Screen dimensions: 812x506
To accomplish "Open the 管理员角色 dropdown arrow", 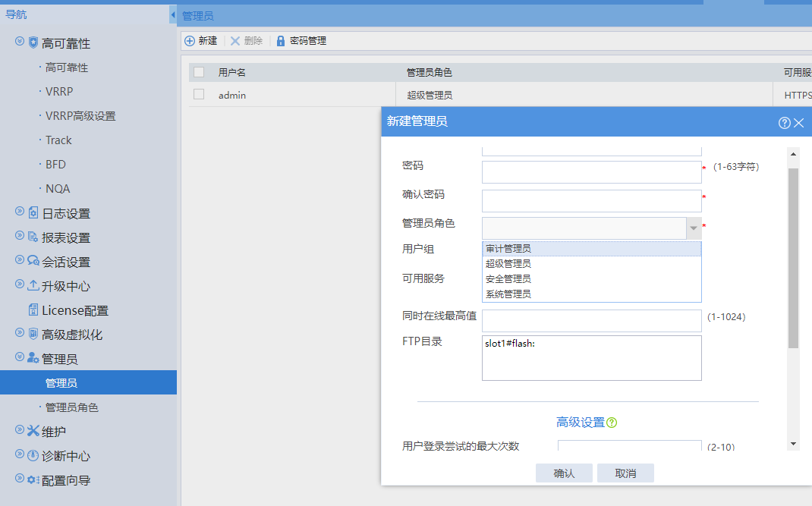I will pos(694,228).
